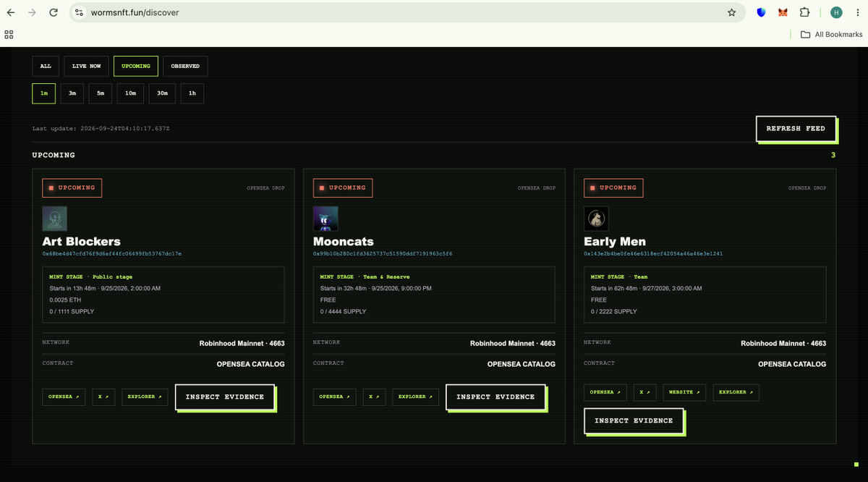The height and width of the screenshot is (482, 868).
Task: Click the Art Blockers UPCOMING badge
Action: coord(72,188)
